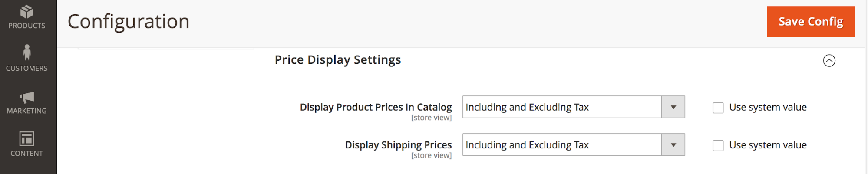Toggle the Price Display Settings section header

pos(338,60)
